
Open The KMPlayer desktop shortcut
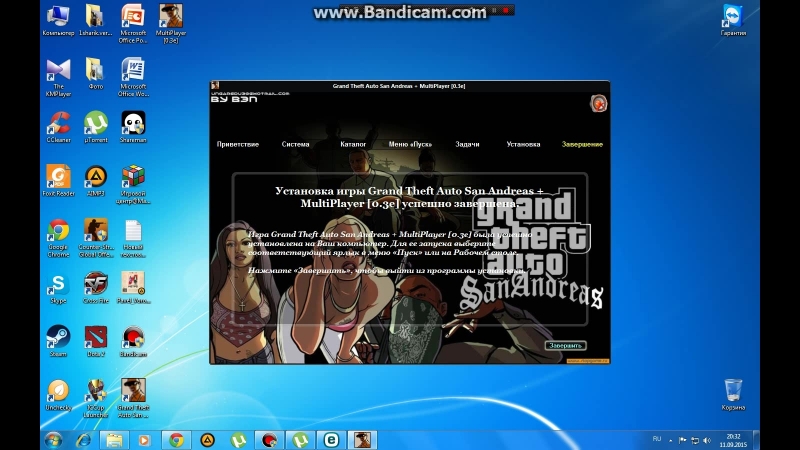58,78
